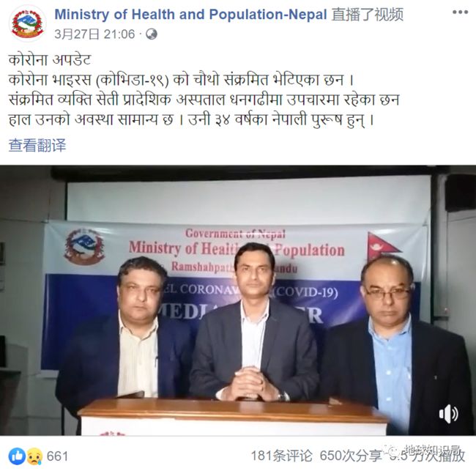This screenshot has width=476, height=471.
Task: Click the blue thumbs-up like reaction icon
Action: [17, 456]
